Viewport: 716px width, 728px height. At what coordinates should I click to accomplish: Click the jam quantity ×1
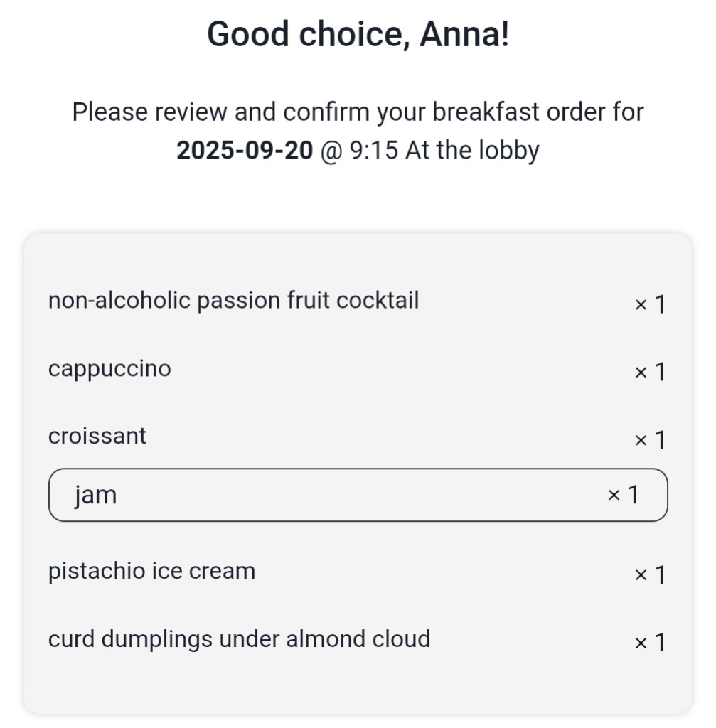[623, 495]
